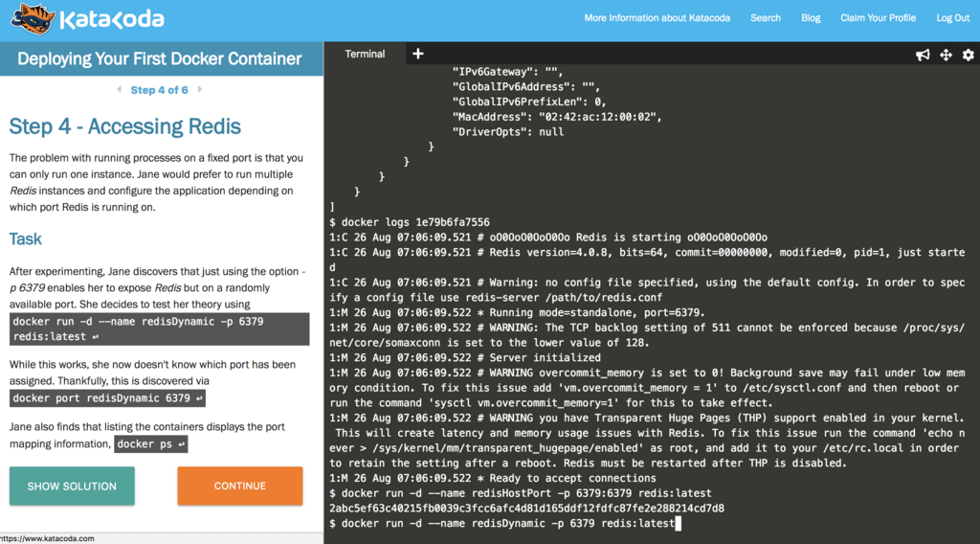Click the Katacoda cat logo
This screenshot has height=544, width=980.
pyautogui.click(x=33, y=19)
